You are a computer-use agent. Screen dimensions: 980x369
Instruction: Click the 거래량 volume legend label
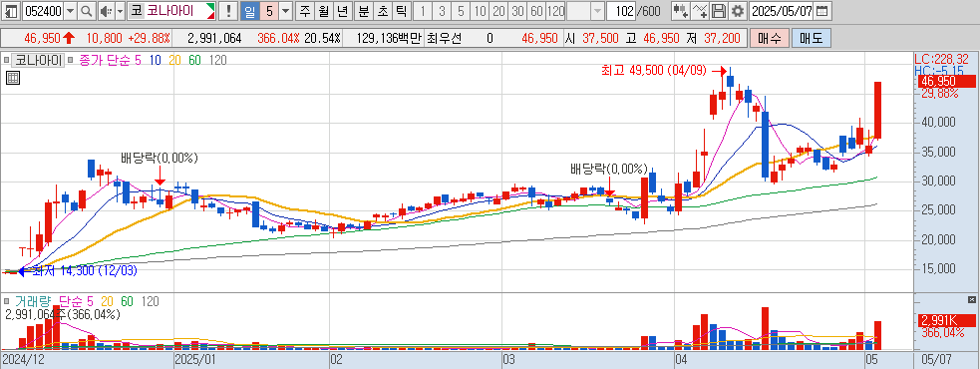[34, 301]
